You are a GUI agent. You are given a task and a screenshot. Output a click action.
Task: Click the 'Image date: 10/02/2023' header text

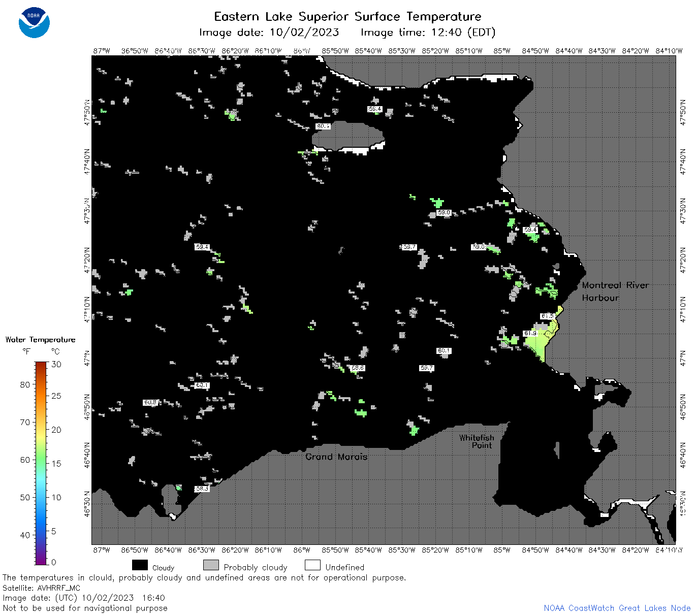click(x=269, y=33)
